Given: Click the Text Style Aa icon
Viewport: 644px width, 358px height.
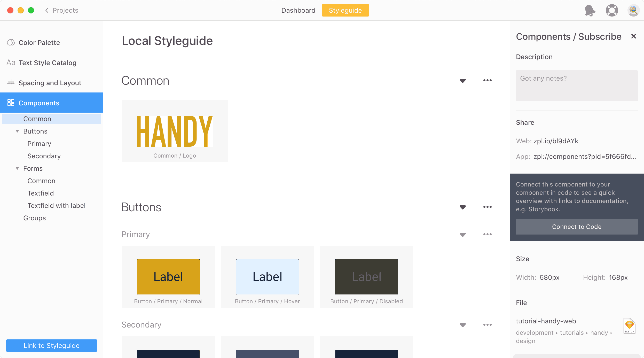Looking at the screenshot, I should [x=11, y=63].
